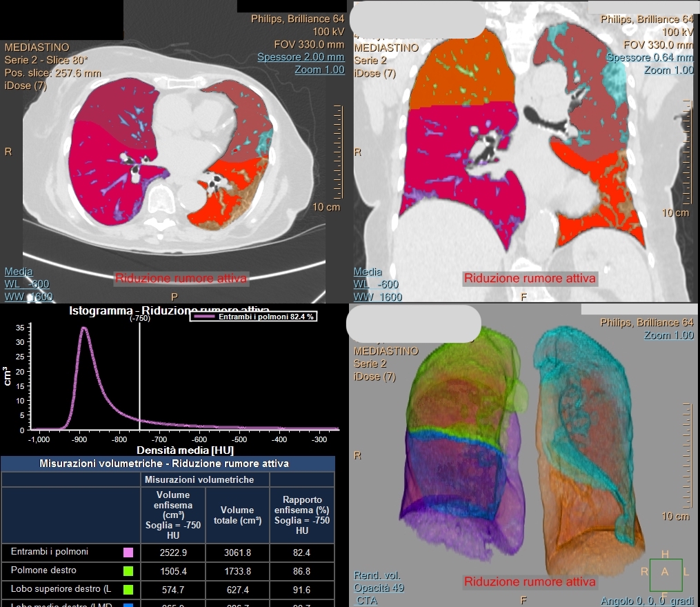Screen dimensions: 700x607
Task: Click 'Rend. vol.' rendering mode label
Action: [377, 575]
